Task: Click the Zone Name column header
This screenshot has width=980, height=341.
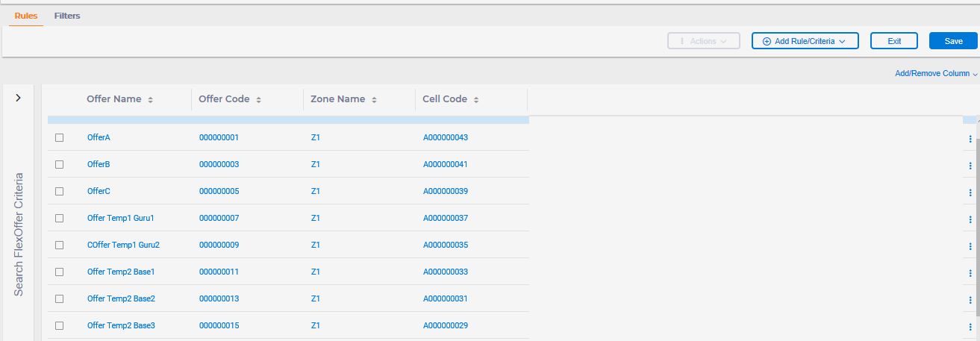Action: click(x=337, y=99)
